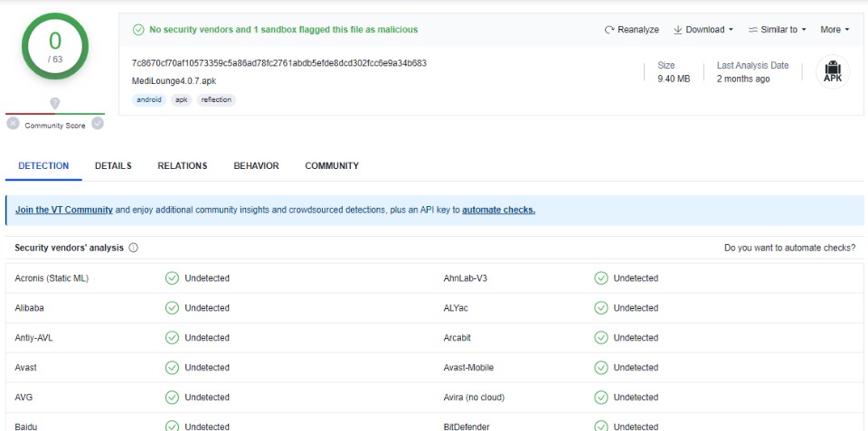Click the undetected check icon for AhnLab-V3

(601, 278)
